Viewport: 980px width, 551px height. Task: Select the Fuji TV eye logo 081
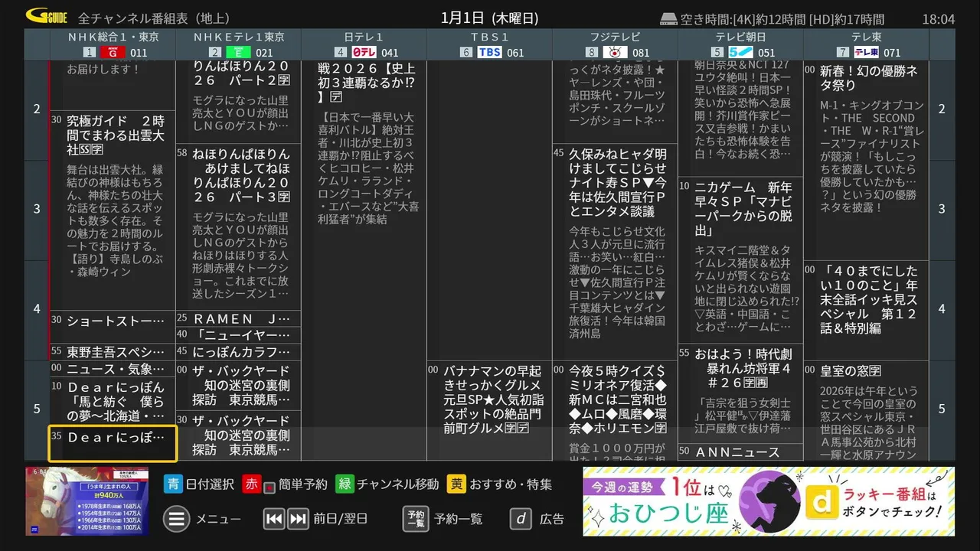tap(615, 52)
